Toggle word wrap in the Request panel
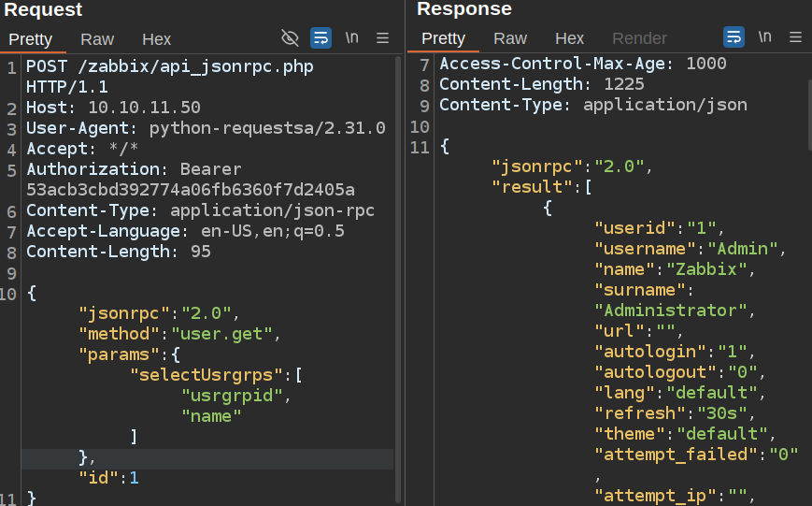Viewport: 812px width, 506px height. point(321,38)
